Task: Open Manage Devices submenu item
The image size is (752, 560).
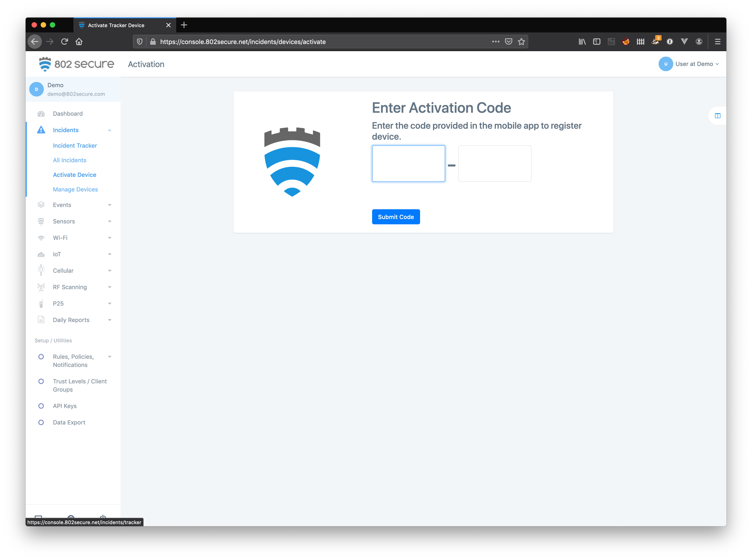Action: pos(75,189)
